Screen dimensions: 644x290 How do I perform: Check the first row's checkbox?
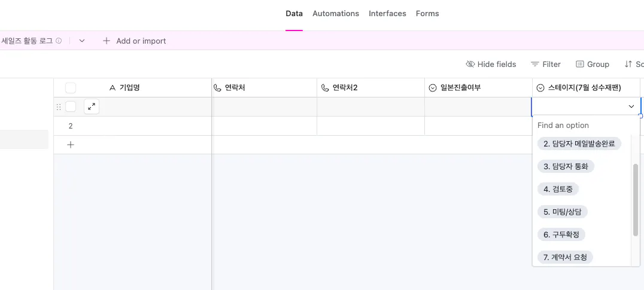click(x=71, y=106)
